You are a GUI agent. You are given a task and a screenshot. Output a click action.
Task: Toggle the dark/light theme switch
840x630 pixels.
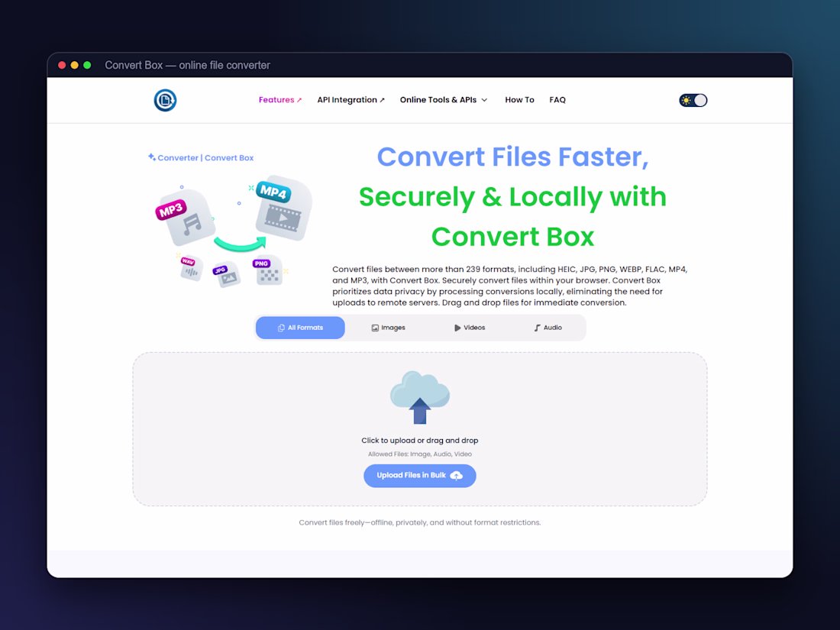pyautogui.click(x=693, y=100)
